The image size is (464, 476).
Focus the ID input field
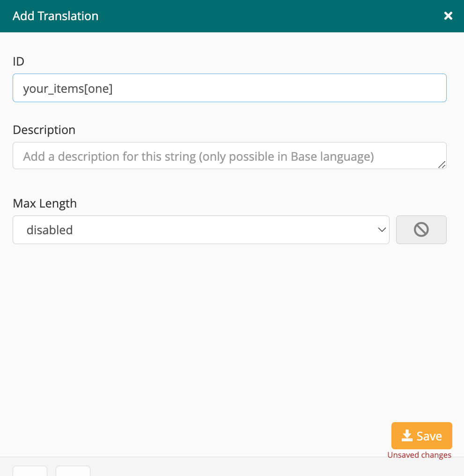pos(229,88)
